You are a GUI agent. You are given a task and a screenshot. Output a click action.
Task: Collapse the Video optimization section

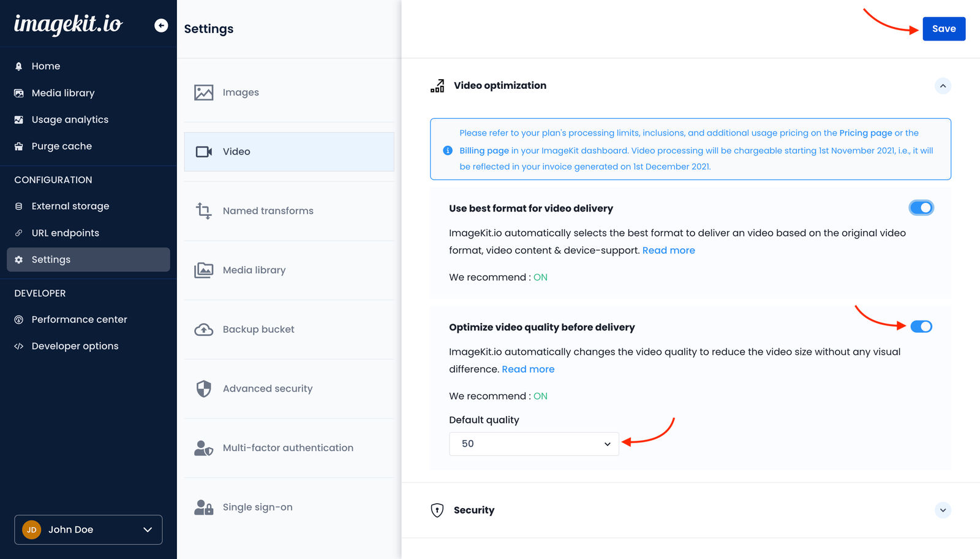pyautogui.click(x=943, y=86)
